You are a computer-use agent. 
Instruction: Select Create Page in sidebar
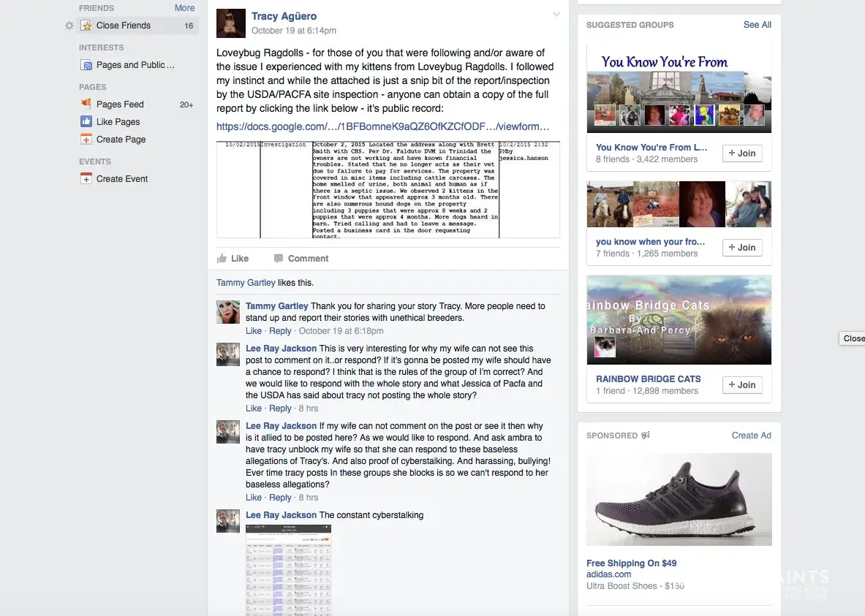tap(121, 140)
